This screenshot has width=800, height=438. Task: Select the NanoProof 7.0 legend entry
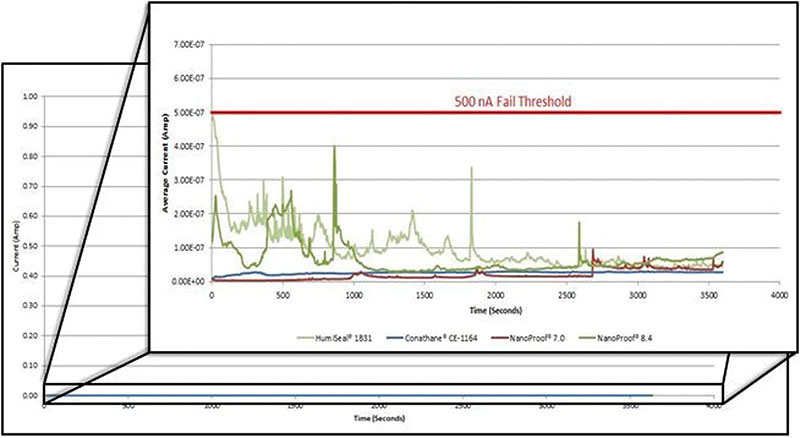[528, 338]
